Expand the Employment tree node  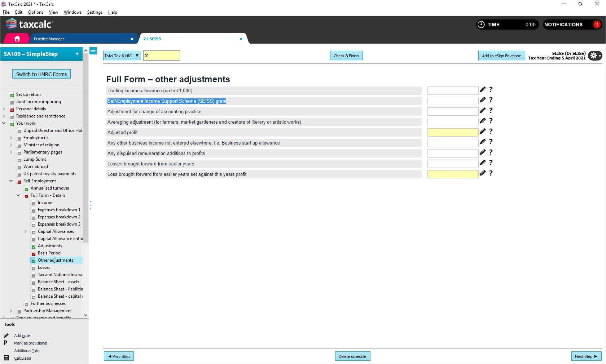pyautogui.click(x=11, y=138)
